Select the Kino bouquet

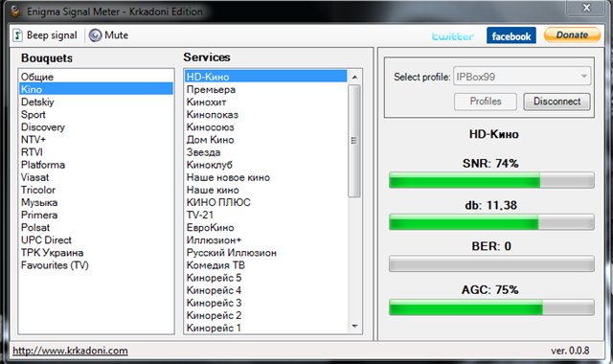[96, 89]
